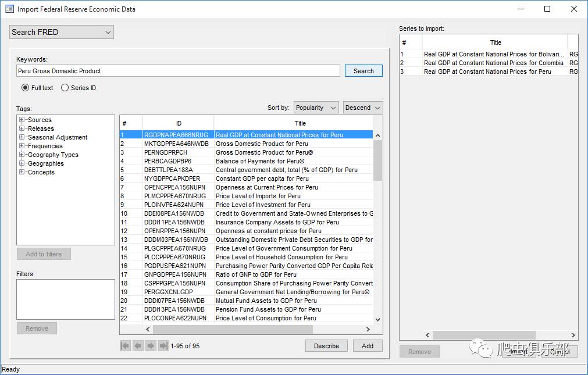The width and height of the screenshot is (588, 375).
Task: Expand the Geographies tag node
Action: click(22, 163)
